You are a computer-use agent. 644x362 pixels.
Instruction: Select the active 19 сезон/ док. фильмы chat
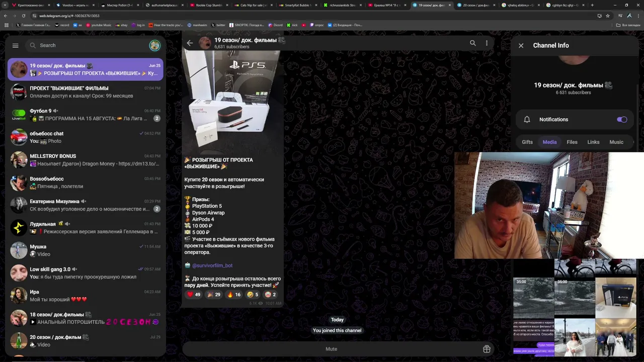pos(86,69)
